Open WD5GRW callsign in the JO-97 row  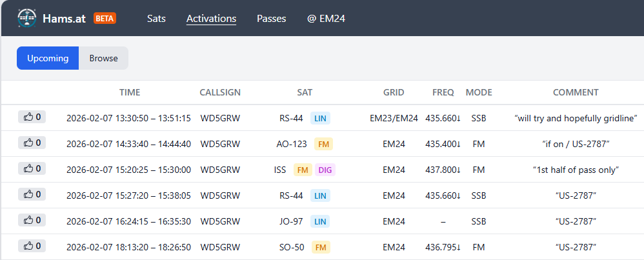(x=220, y=222)
